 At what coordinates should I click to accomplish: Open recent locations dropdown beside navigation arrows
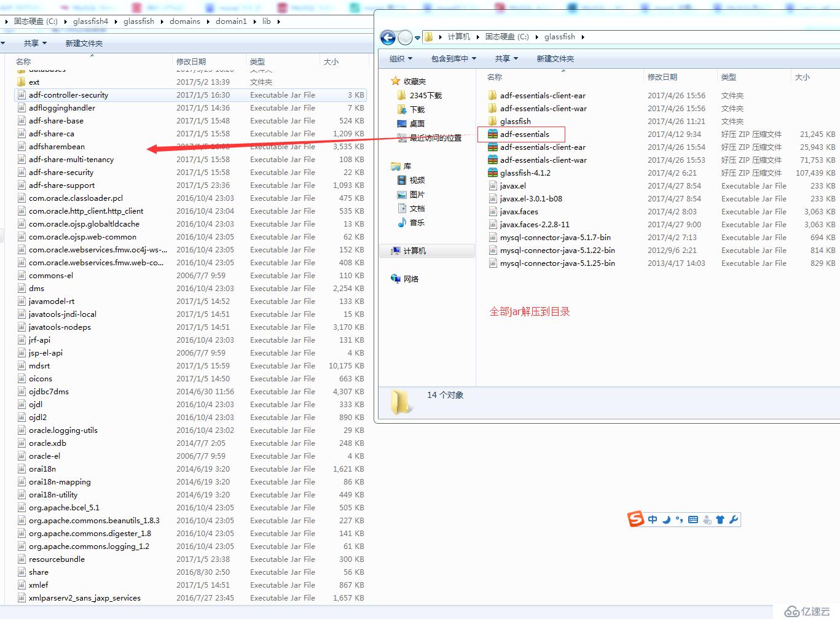click(417, 38)
